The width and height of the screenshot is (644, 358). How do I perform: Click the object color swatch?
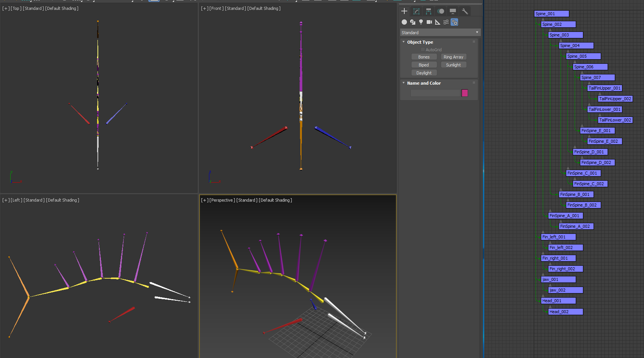point(465,93)
